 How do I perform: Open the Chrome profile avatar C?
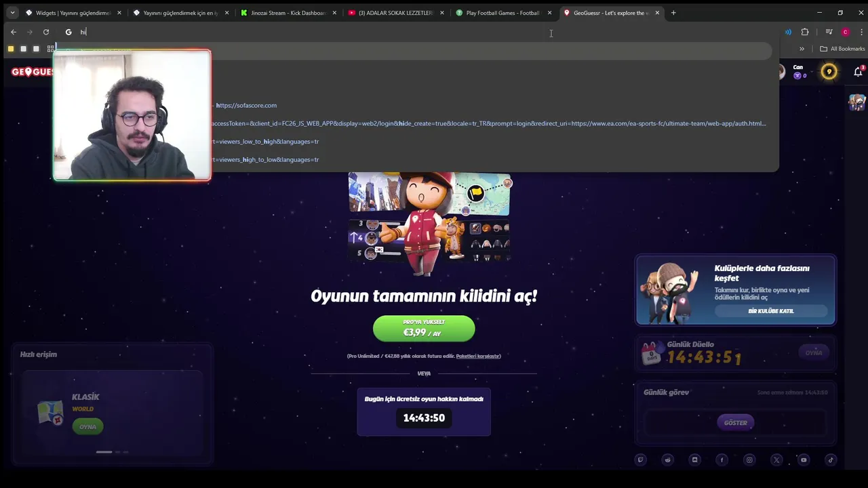845,32
